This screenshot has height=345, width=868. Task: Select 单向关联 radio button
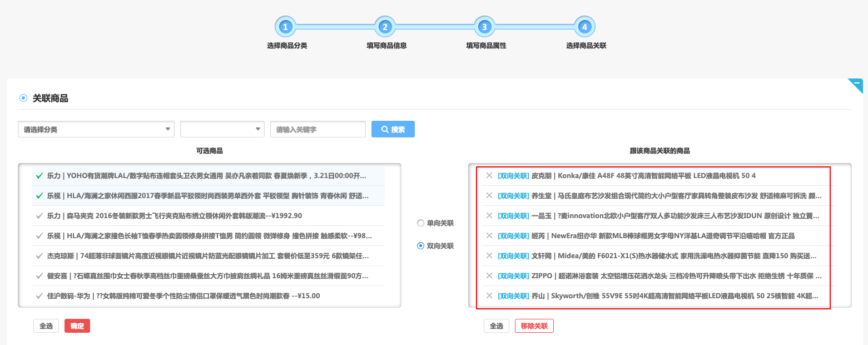[x=420, y=223]
